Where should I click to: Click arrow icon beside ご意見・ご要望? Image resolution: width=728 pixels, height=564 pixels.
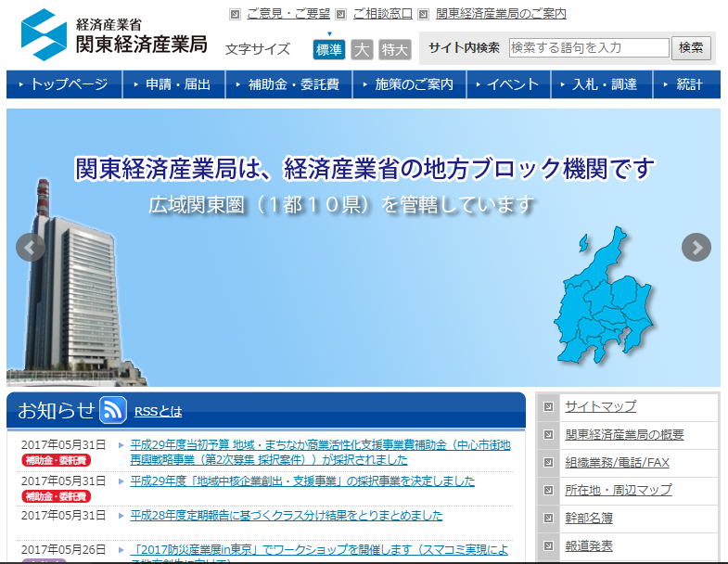coord(236,15)
